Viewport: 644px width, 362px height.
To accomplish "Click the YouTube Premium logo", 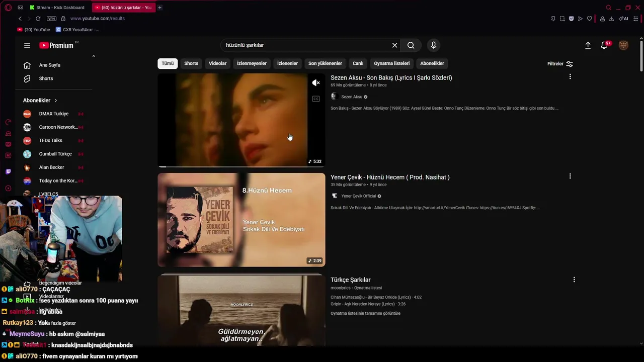I will [56, 45].
